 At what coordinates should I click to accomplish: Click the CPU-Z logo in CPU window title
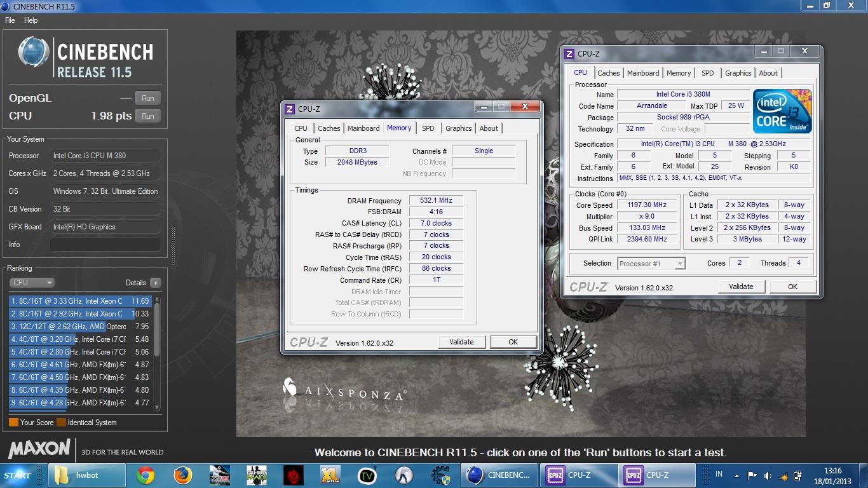tap(569, 54)
